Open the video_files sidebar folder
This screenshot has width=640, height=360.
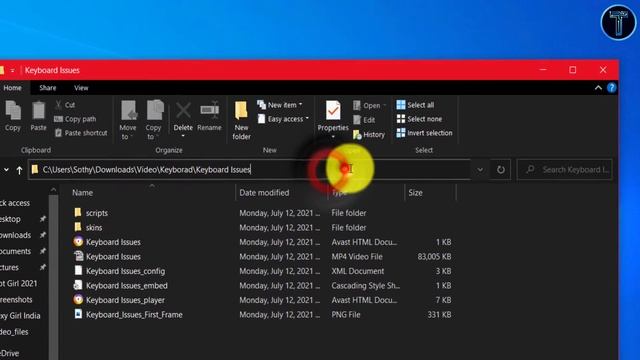(x=14, y=332)
